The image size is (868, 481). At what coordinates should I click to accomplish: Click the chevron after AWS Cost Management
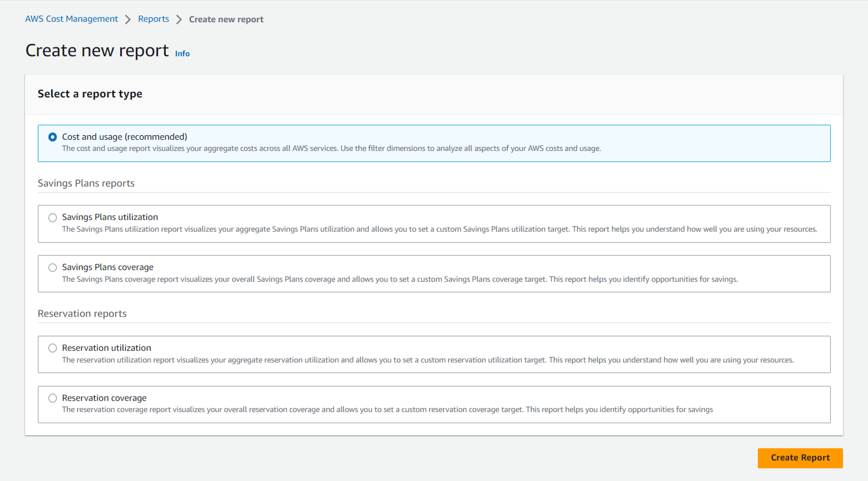click(128, 18)
